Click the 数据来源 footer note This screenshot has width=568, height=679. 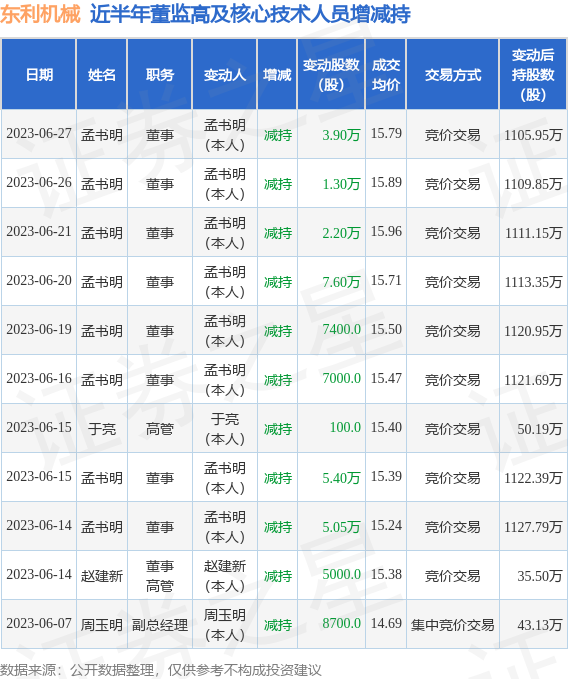click(x=161, y=670)
